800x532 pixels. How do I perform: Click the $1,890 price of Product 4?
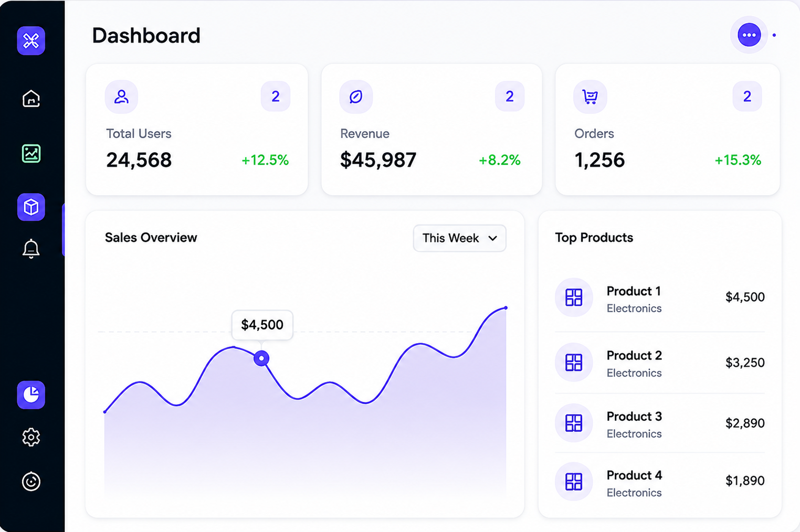(745, 481)
